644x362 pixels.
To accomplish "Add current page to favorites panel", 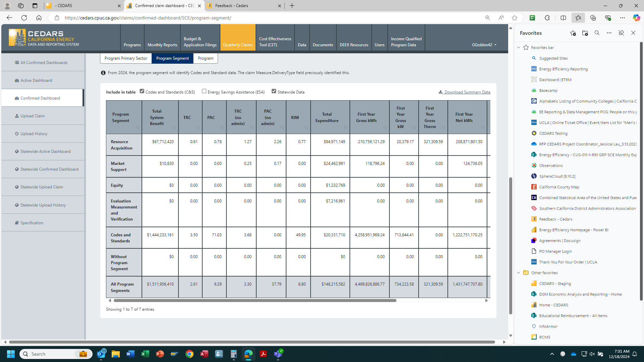I will (573, 33).
